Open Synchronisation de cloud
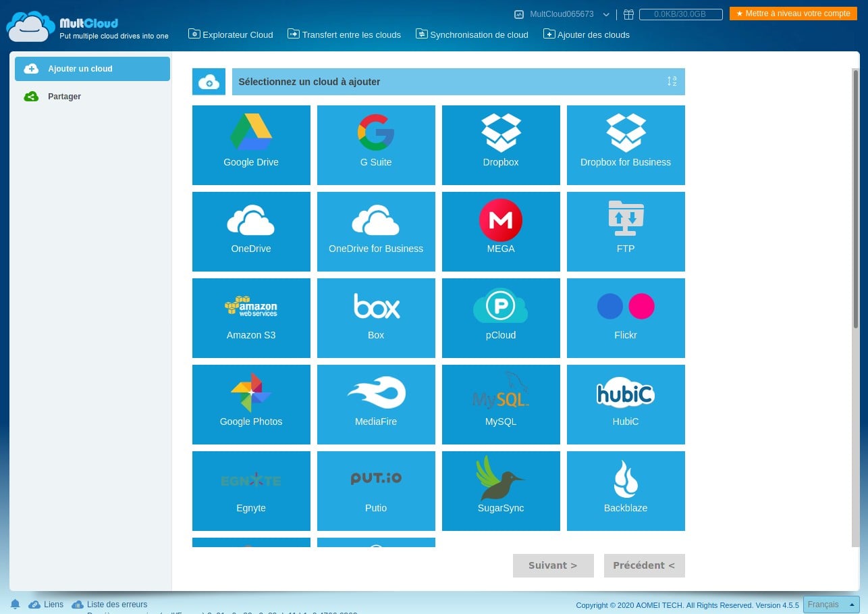 (472, 34)
